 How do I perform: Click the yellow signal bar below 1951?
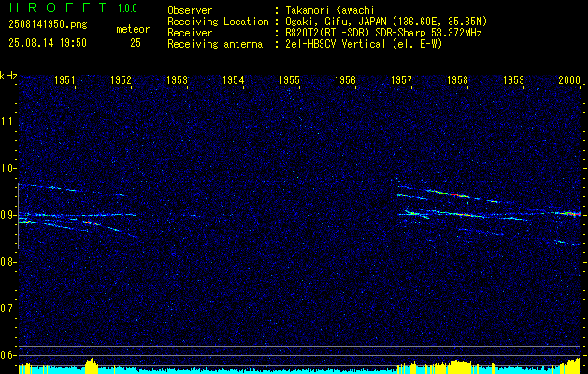click(x=91, y=367)
